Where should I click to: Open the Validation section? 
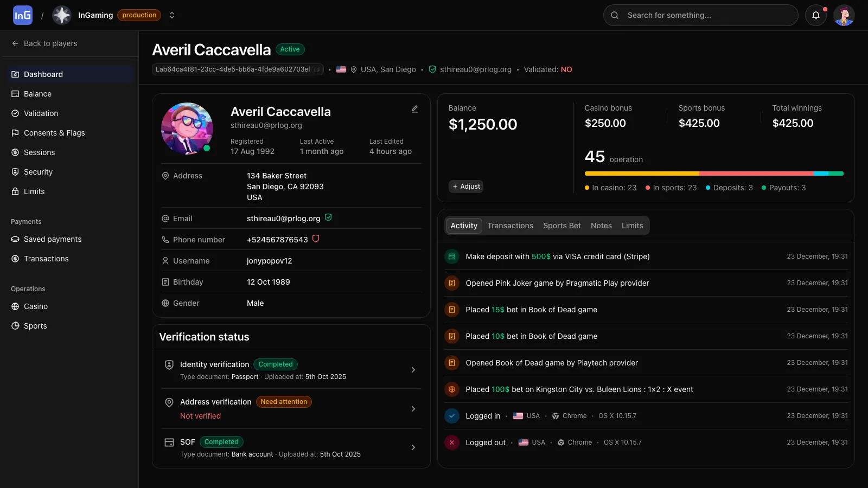pos(41,113)
